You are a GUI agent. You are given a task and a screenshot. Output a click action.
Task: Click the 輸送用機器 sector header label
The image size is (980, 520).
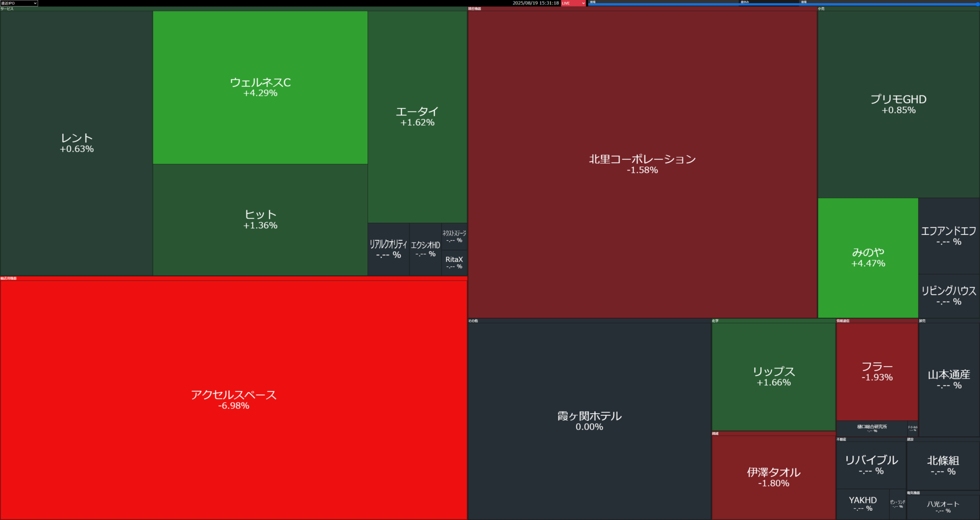point(9,278)
